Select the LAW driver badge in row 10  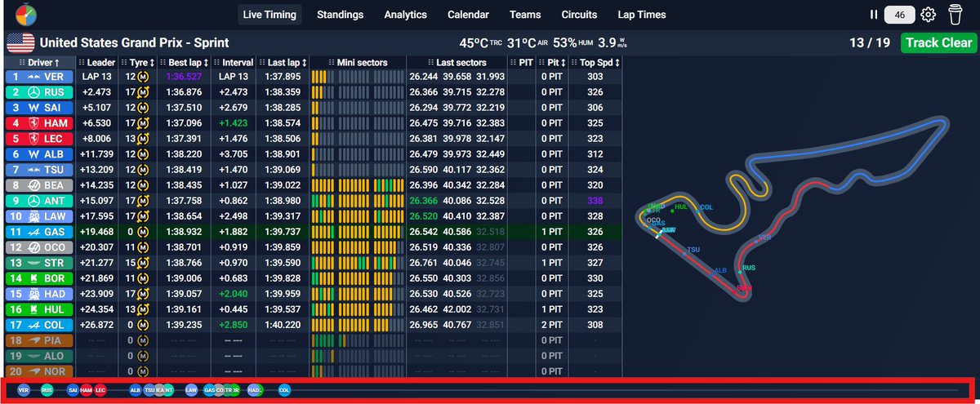pyautogui.click(x=39, y=215)
